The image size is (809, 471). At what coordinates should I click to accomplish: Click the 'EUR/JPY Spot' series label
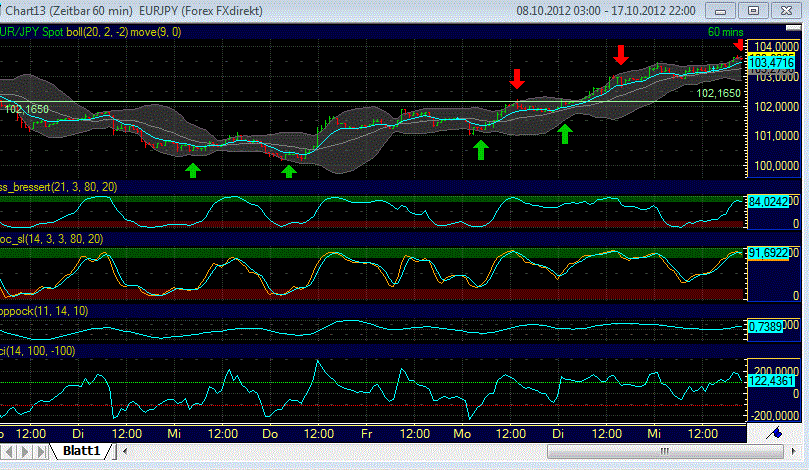coord(31,32)
